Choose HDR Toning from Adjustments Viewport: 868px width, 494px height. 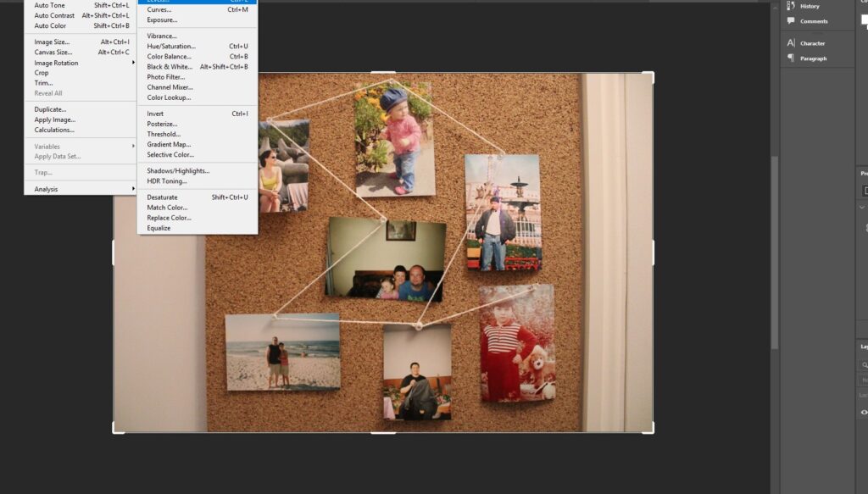click(x=197, y=180)
